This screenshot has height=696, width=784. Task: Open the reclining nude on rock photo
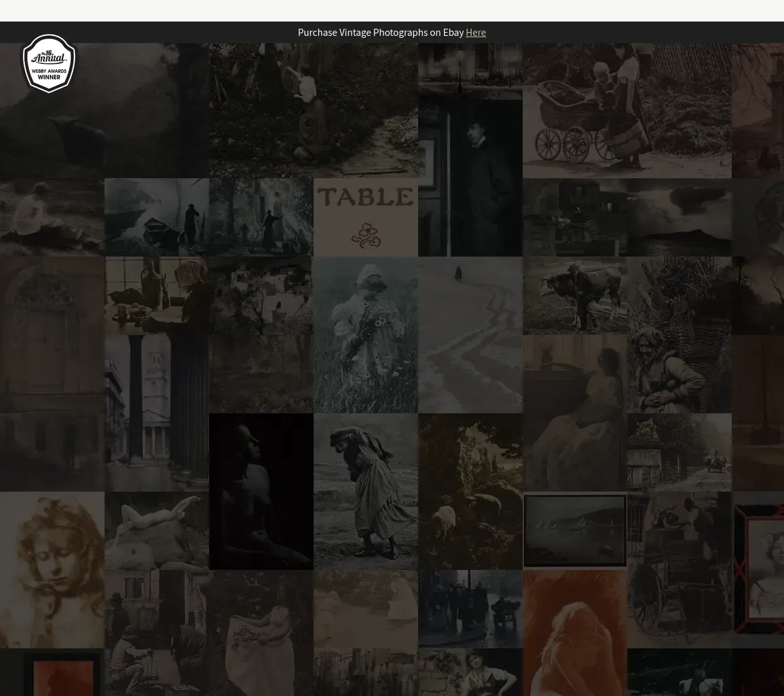click(x=157, y=531)
